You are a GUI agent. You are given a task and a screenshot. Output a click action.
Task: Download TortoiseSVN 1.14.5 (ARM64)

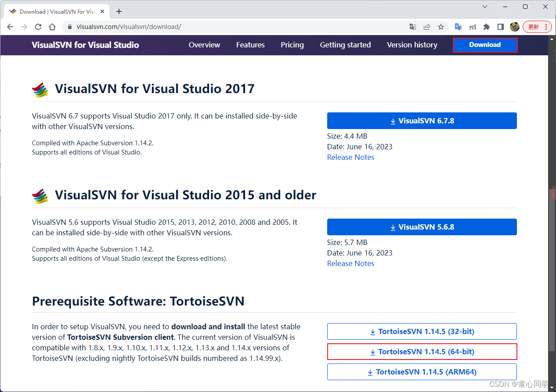tap(422, 372)
